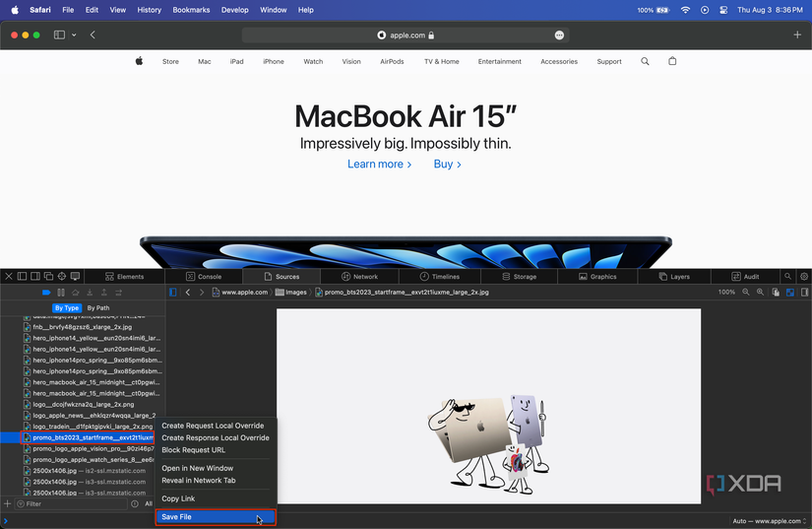Screen dimensions: 812x529
Task: Toggle the navigation sidebar in Sources
Action: (173, 293)
